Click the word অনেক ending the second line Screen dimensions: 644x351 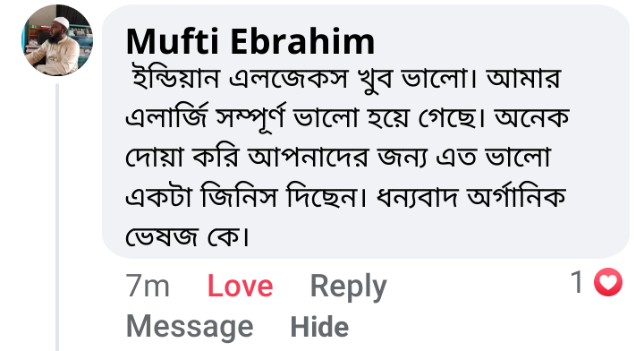click(532, 118)
